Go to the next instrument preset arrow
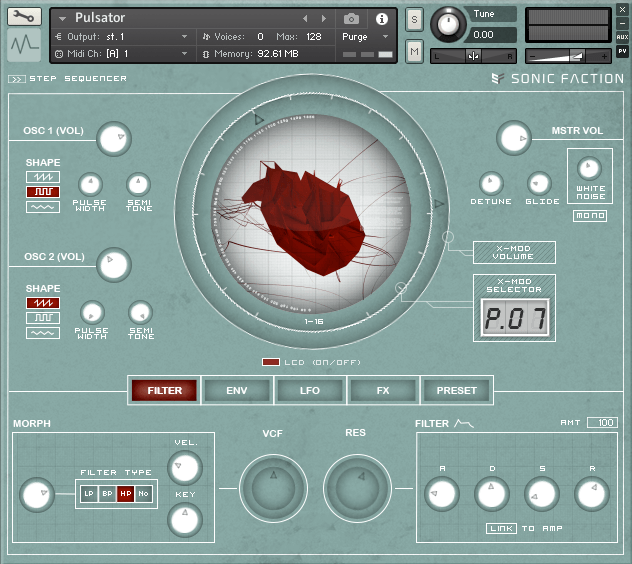The image size is (632, 564). 323,19
